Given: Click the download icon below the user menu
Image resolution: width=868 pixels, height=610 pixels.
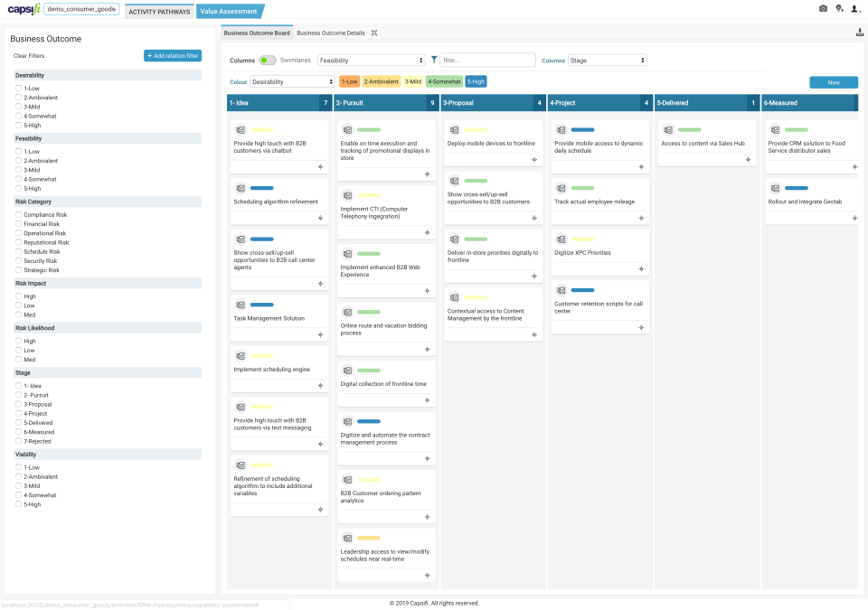Looking at the screenshot, I should (858, 31).
